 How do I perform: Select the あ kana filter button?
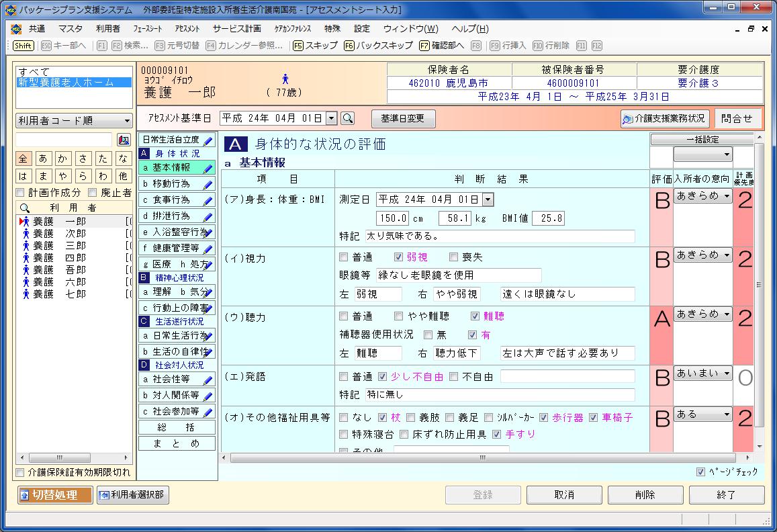[43, 159]
